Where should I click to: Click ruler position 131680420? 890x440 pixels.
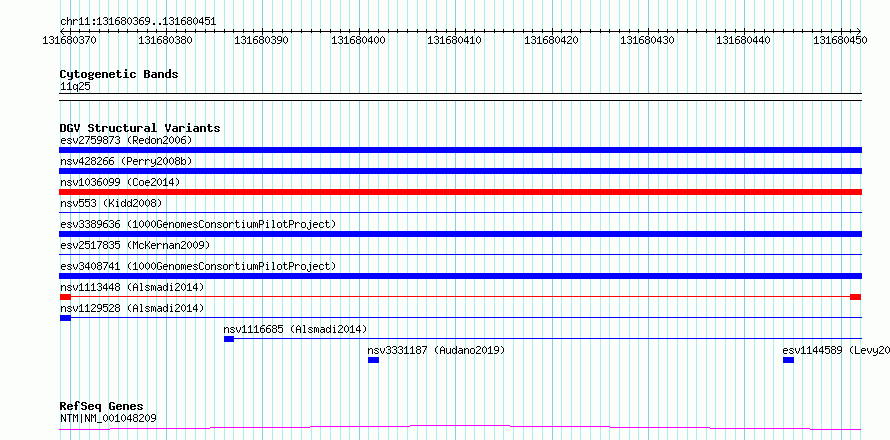[551, 40]
